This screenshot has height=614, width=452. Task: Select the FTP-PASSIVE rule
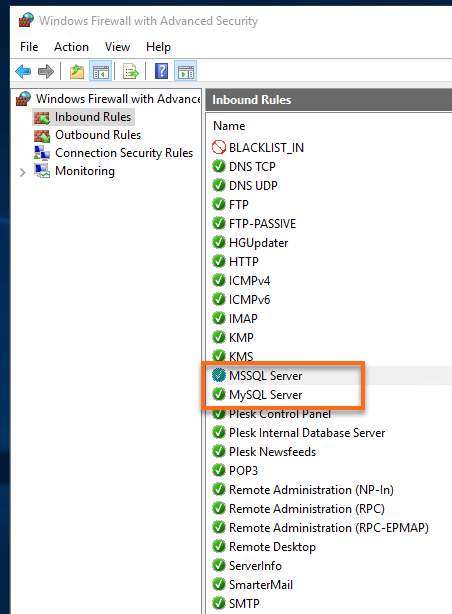(262, 224)
